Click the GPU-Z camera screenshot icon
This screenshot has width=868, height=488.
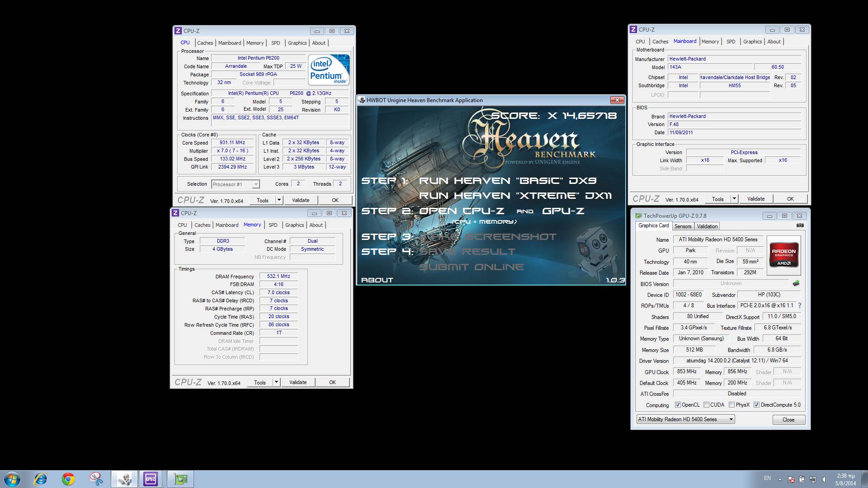[800, 225]
